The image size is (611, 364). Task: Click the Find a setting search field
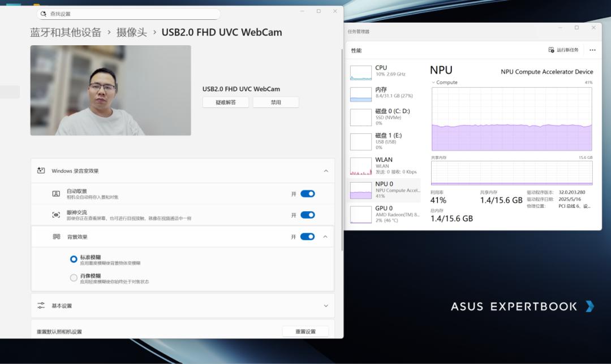[x=128, y=14]
